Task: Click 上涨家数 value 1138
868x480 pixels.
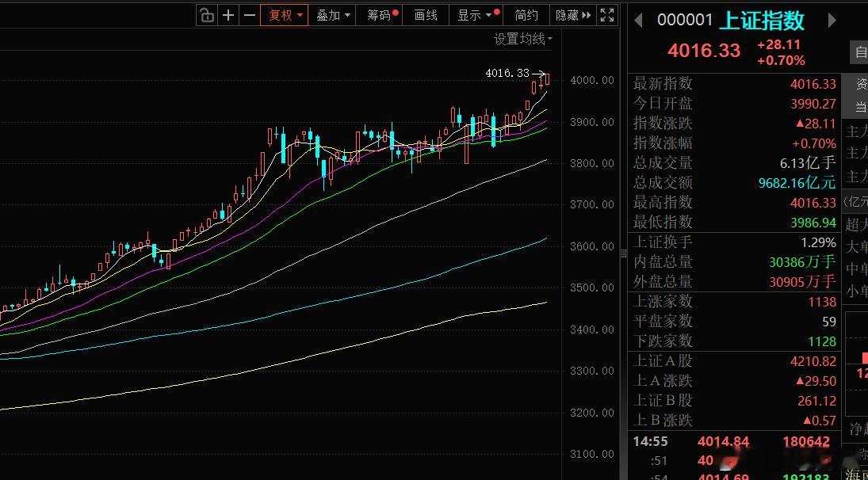Action: 822,302
